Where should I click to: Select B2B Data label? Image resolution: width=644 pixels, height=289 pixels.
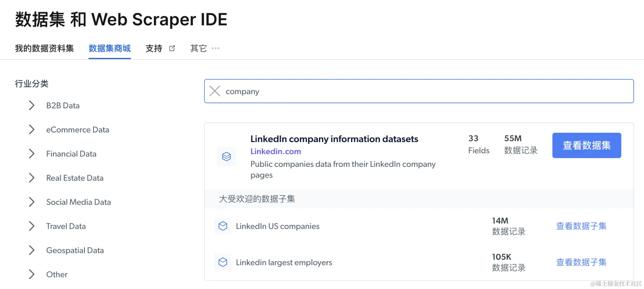(63, 105)
